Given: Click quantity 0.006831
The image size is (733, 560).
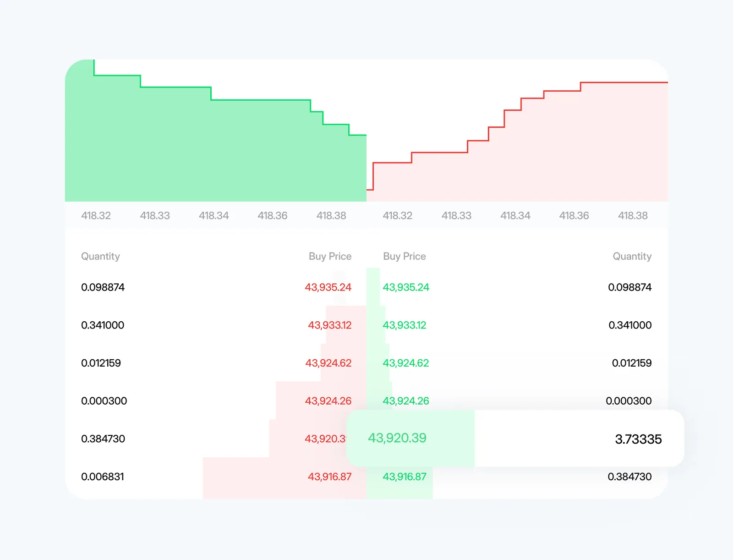Looking at the screenshot, I should [103, 477].
